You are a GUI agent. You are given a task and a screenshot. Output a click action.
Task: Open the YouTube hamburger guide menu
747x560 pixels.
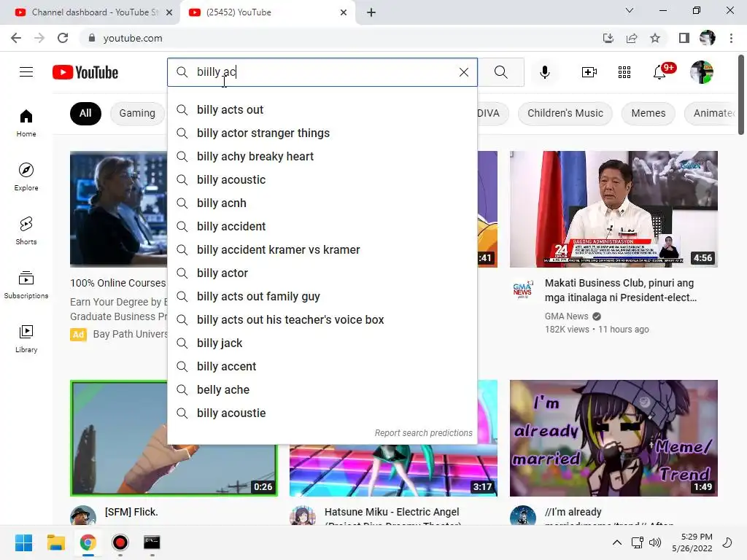pyautogui.click(x=26, y=72)
